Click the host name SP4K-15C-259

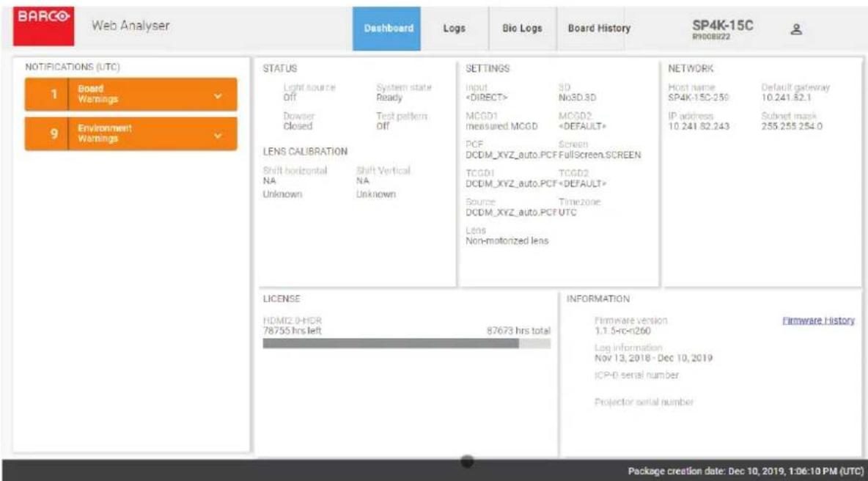pyautogui.click(x=699, y=98)
